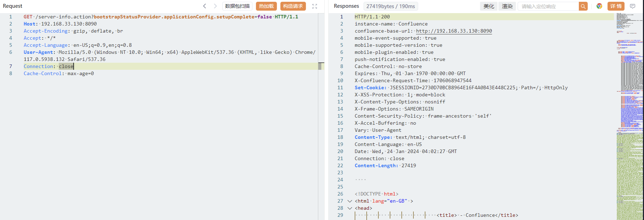The height and width of the screenshot is (220, 644).
Task: Click the X-Content-Type-Options: nosniff header
Action: (400, 102)
